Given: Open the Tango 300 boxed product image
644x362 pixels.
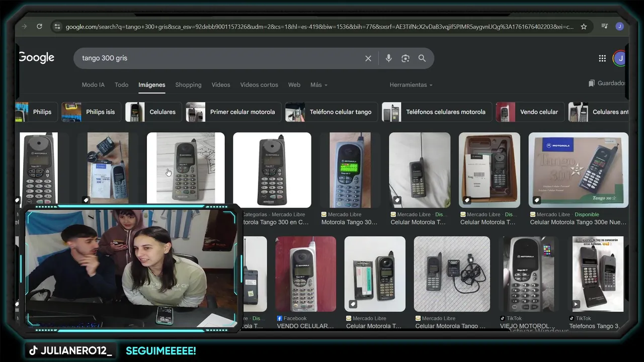Looking at the screenshot, I should (579, 170).
